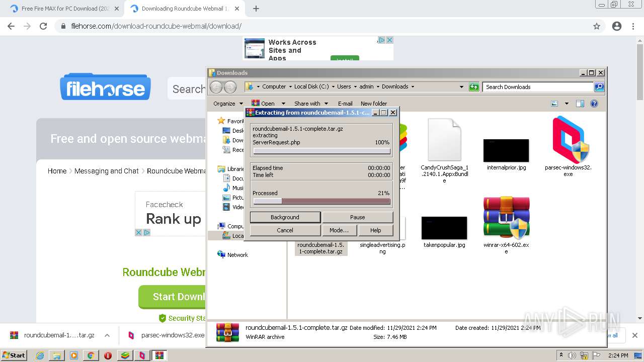Click E-mail in explorer toolbar
Image resolution: width=644 pixels, height=362 pixels.
[x=345, y=104]
